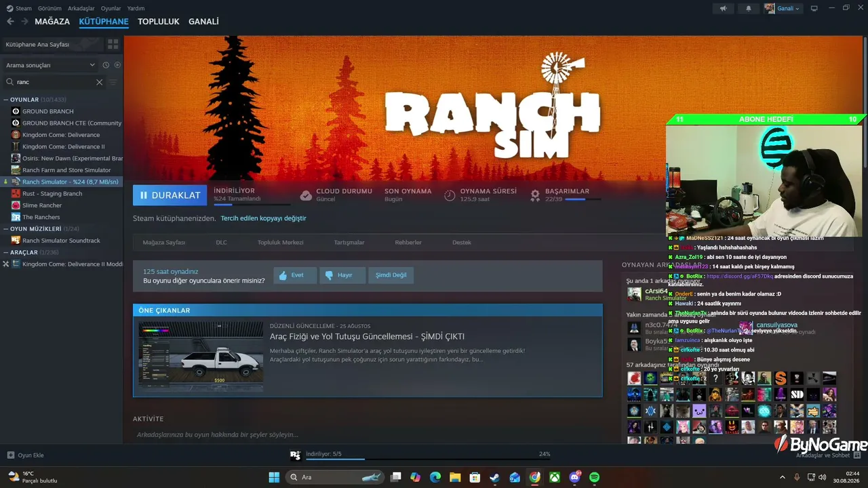Open the Mağaza Sayfası tab
This screenshot has width=868, height=488.
pyautogui.click(x=164, y=242)
